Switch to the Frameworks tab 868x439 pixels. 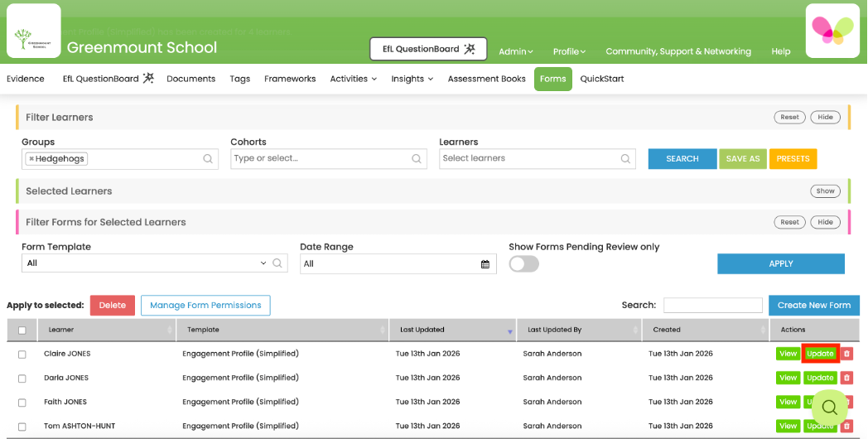pyautogui.click(x=290, y=79)
